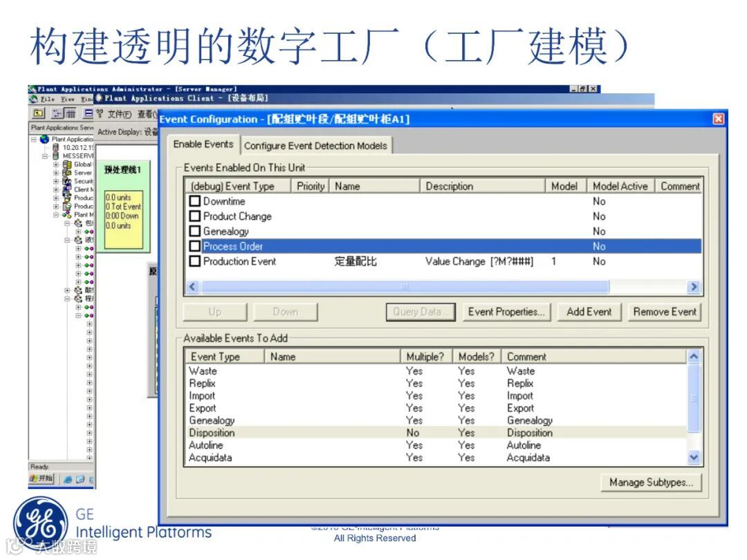This screenshot has width=747, height=560.
Task: Click the Server node icon in tree
Action: [x=67, y=172]
